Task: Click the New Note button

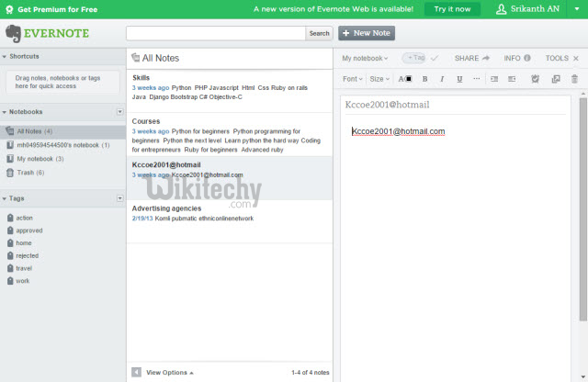Action: [x=367, y=33]
